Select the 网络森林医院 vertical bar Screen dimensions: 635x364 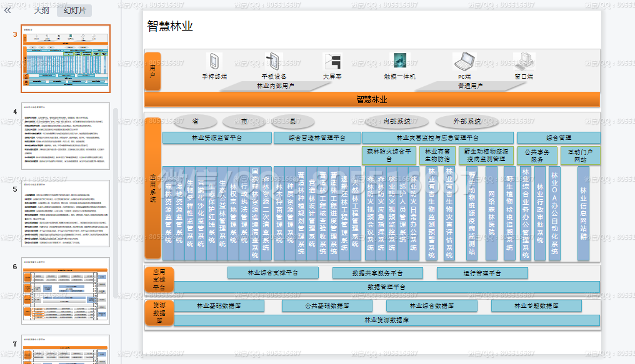pos(491,213)
